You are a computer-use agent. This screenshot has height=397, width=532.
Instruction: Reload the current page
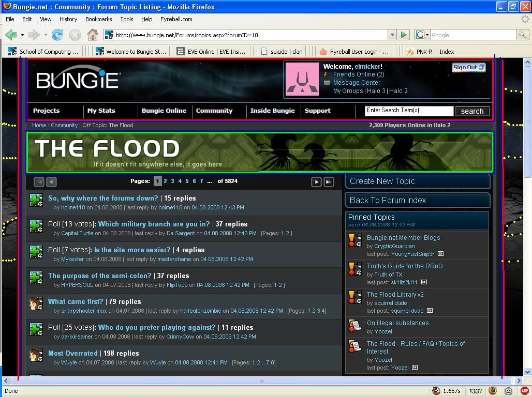click(57, 35)
